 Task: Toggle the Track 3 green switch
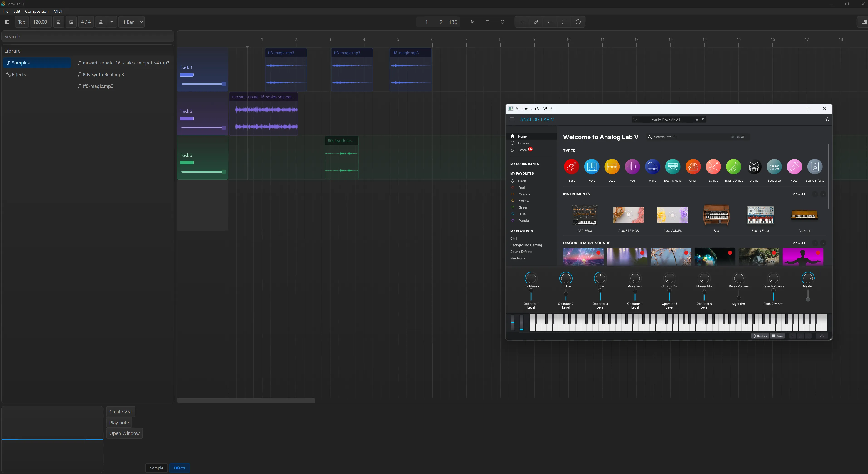[187, 163]
